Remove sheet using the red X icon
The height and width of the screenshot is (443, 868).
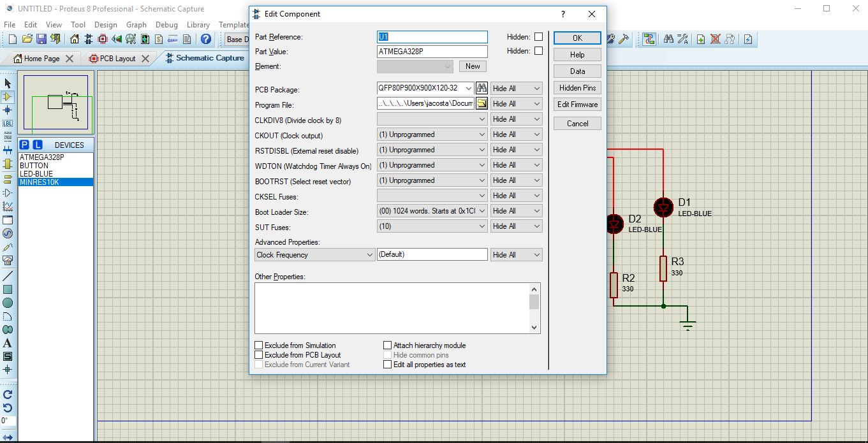click(716, 39)
